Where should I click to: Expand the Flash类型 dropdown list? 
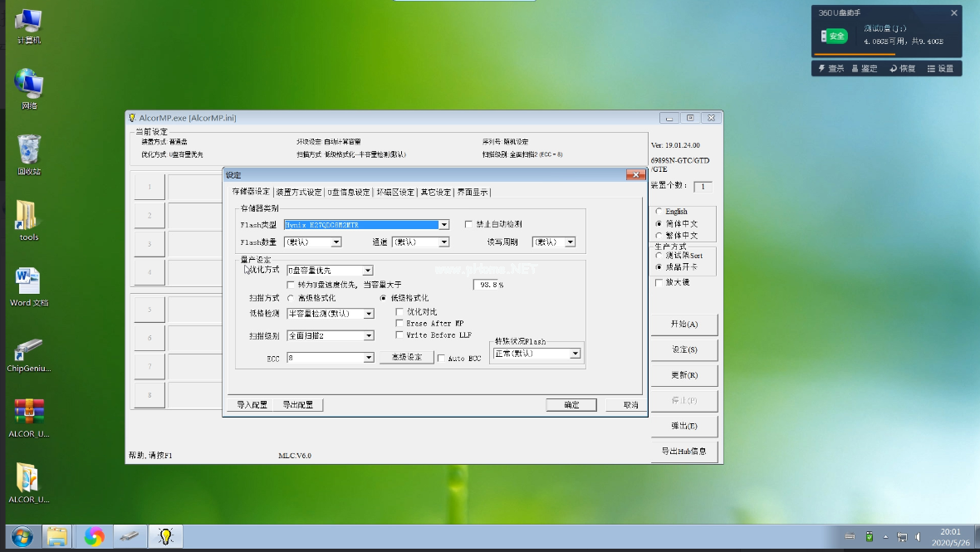click(444, 225)
